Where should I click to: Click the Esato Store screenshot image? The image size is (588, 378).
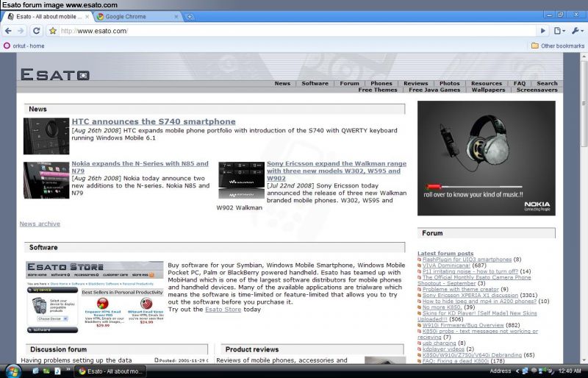[x=96, y=298]
